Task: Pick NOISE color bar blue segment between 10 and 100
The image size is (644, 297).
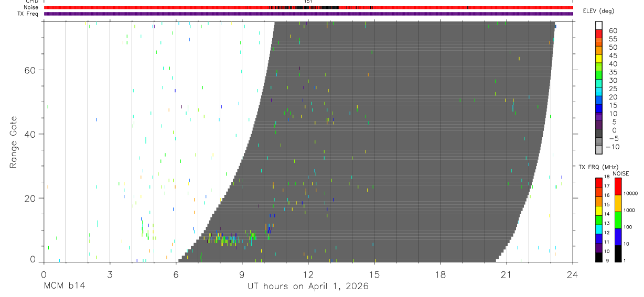Action: (x=618, y=237)
